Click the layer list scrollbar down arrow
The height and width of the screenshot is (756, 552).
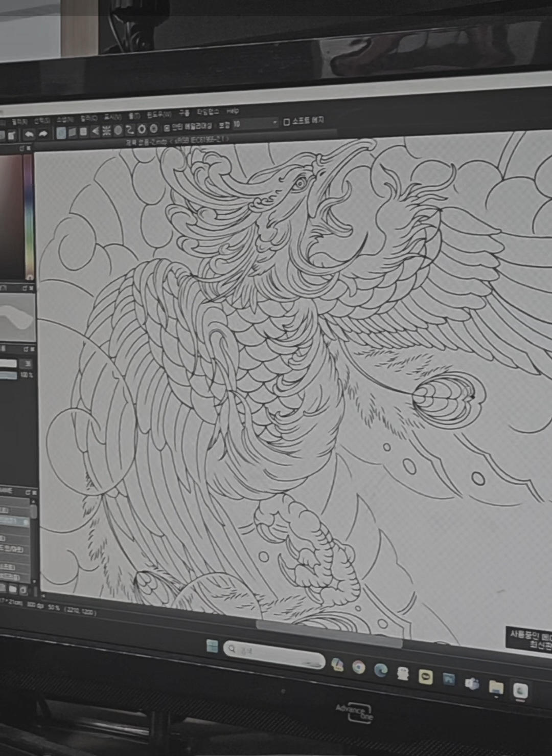click(34, 582)
